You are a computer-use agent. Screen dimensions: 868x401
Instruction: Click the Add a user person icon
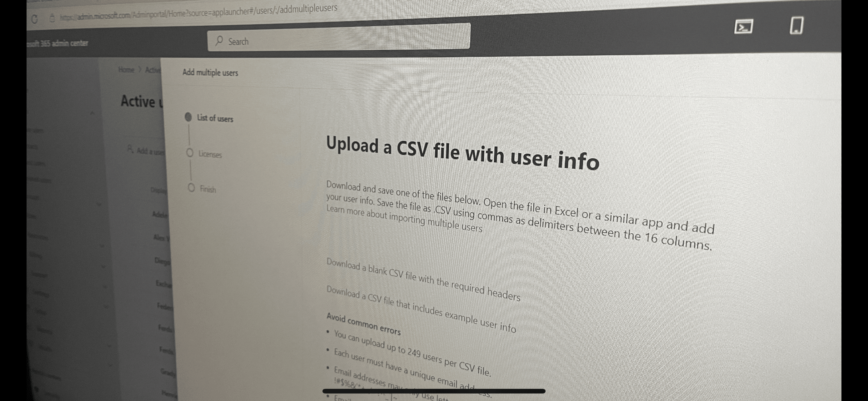[130, 148]
